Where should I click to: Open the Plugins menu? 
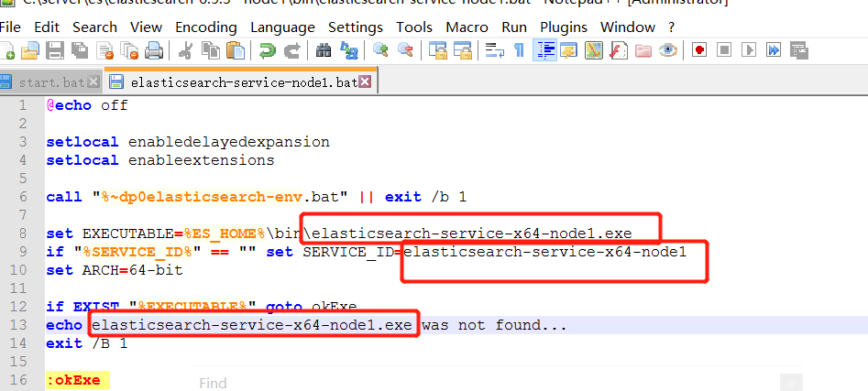(x=564, y=27)
